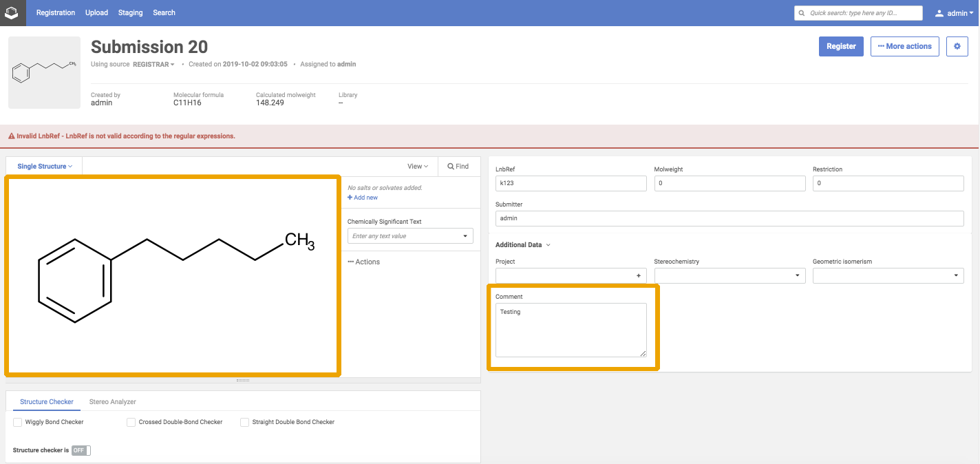Image resolution: width=980 pixels, height=464 pixels.
Task: Open the Single Structure dropdown
Action: point(45,166)
